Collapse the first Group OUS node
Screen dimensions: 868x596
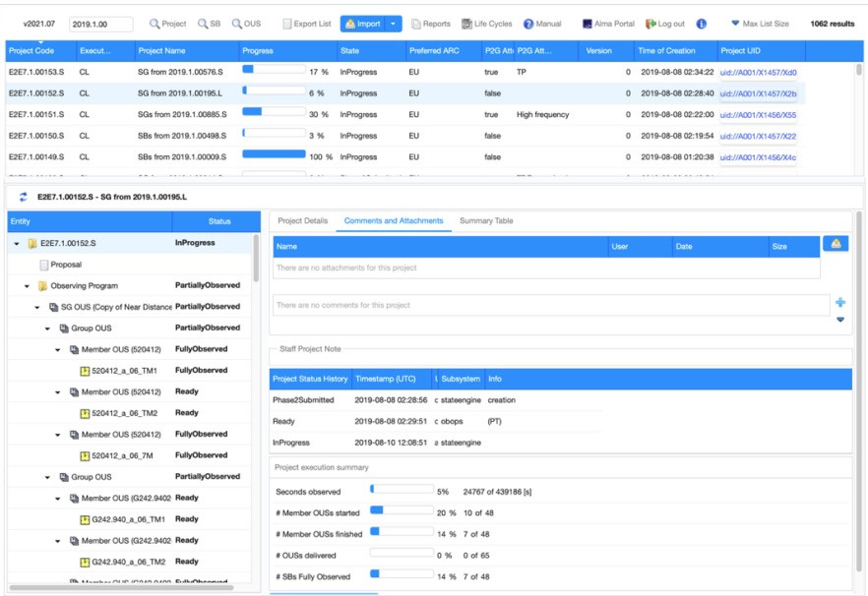coord(47,328)
